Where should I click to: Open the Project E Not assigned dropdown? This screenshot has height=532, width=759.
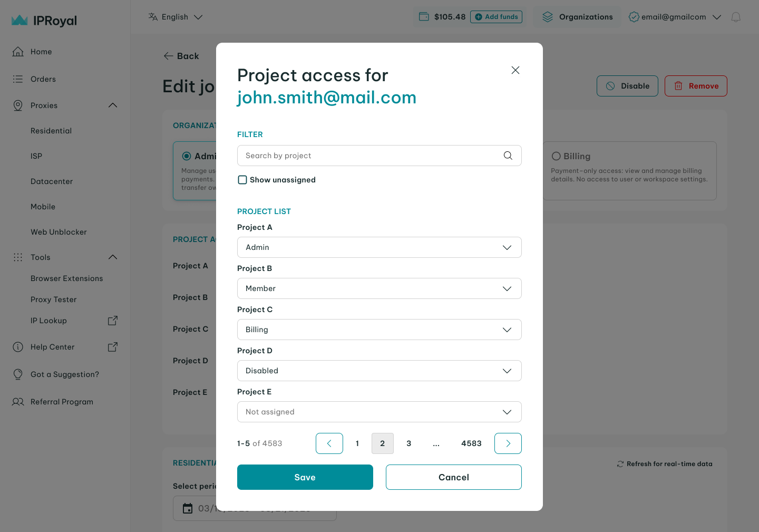point(379,412)
